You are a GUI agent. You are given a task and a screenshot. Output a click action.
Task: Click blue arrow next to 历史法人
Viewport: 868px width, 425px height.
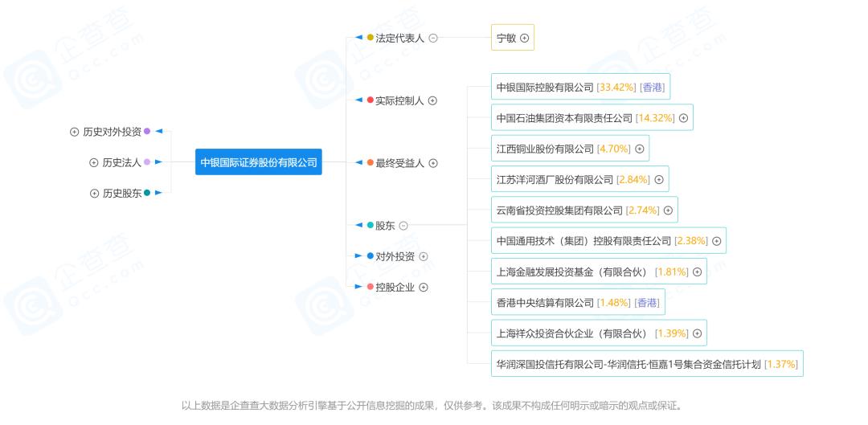coord(159,162)
